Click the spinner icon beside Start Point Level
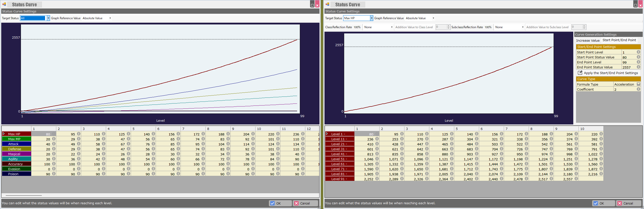Image resolution: width=644 pixels, height=209 pixels. pos(638,52)
